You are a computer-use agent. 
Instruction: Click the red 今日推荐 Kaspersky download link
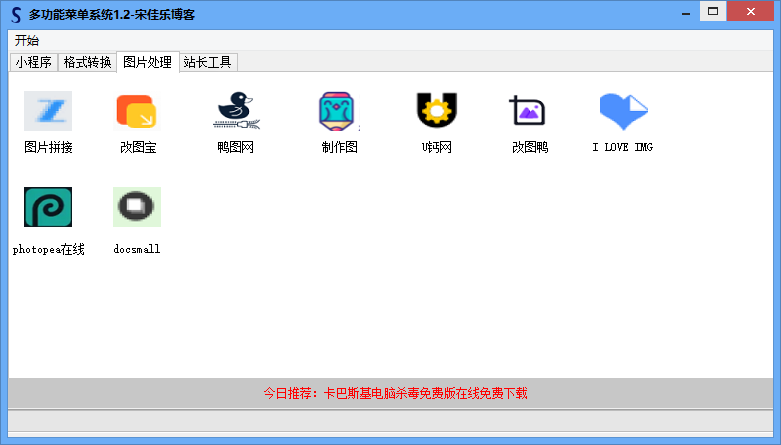point(394,393)
